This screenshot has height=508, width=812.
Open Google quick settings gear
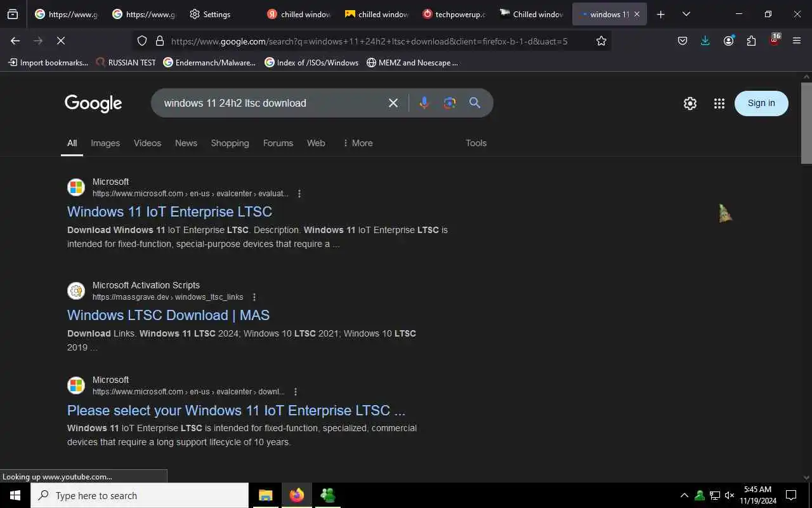click(690, 104)
